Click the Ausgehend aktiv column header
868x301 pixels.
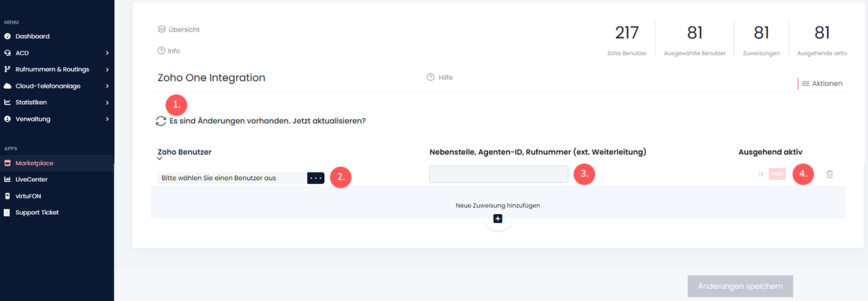[x=770, y=152]
